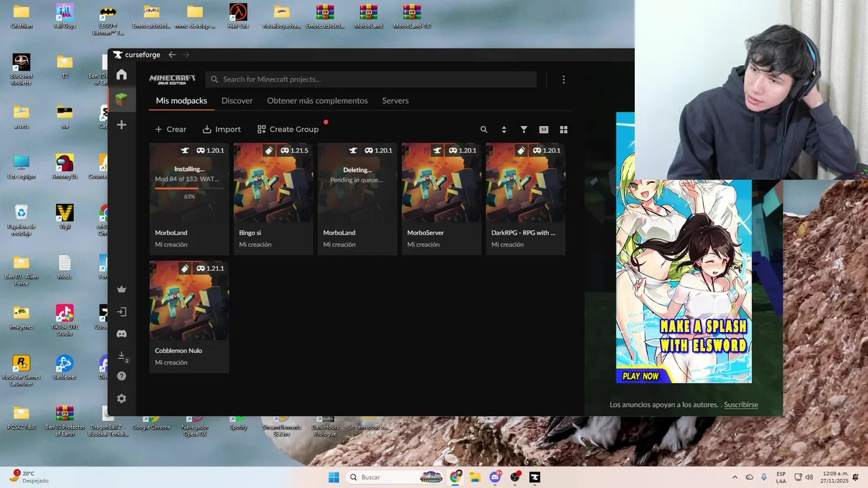Select the Minecraft grass block game icon
The image size is (868, 488).
(121, 100)
